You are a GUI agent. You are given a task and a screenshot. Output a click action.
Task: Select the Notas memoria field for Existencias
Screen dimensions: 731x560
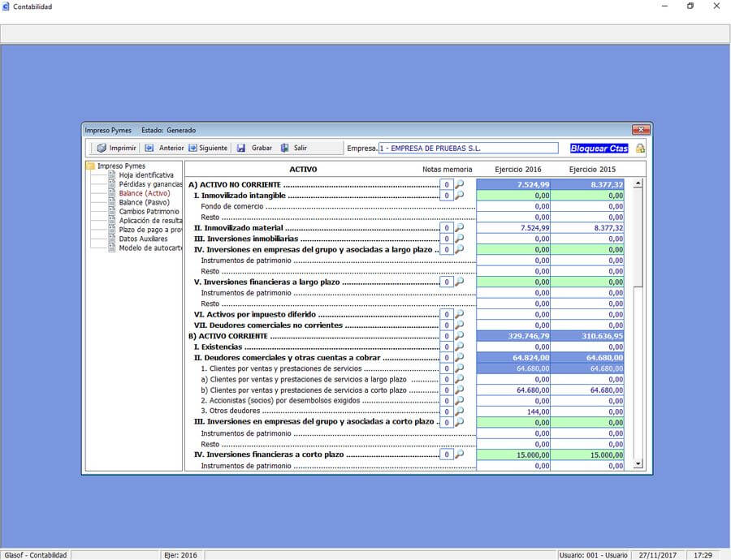click(x=446, y=347)
